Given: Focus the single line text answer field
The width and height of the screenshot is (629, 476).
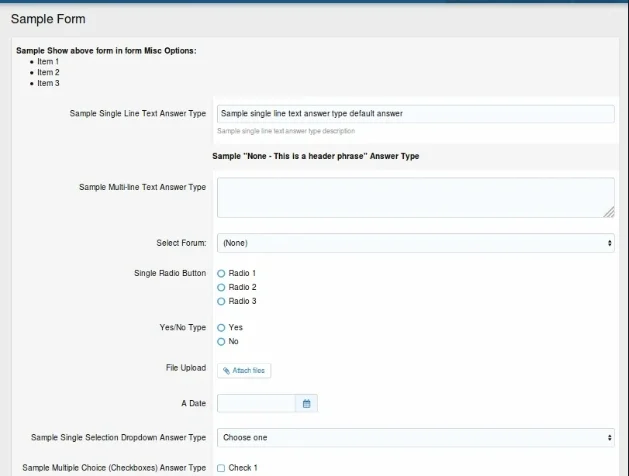Looking at the screenshot, I should 415,114.
